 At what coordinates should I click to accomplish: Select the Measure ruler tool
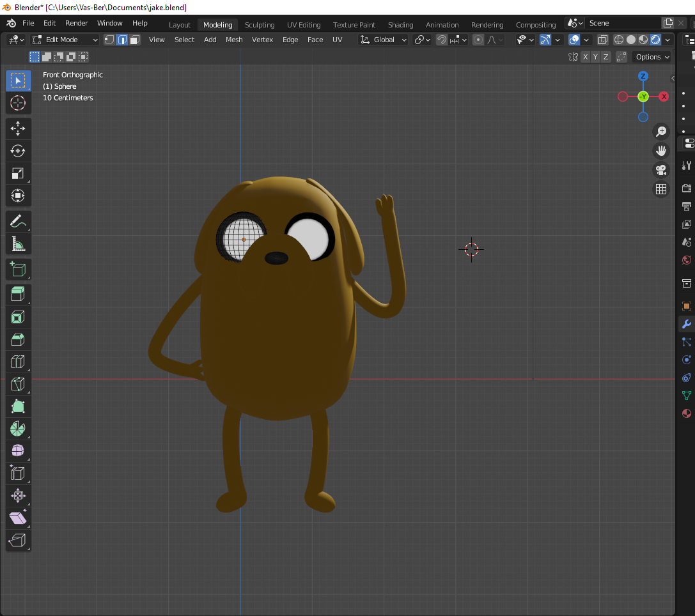[x=18, y=243]
